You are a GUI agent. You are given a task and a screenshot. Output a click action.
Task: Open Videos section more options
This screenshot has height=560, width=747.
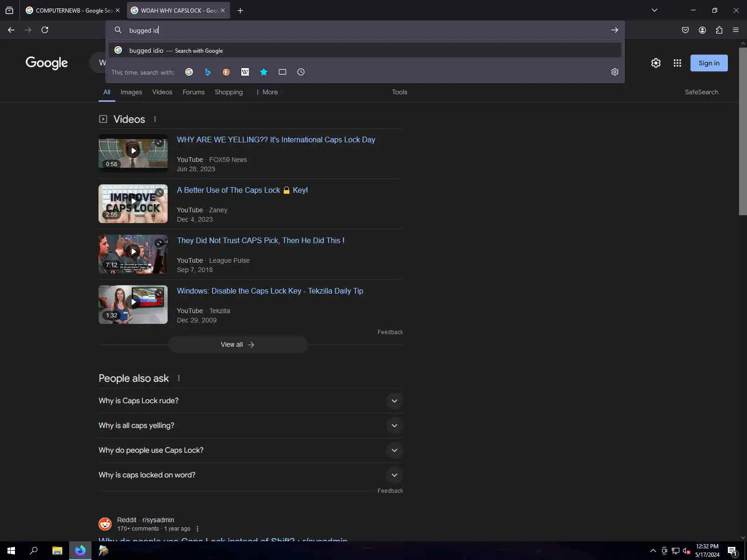click(155, 119)
